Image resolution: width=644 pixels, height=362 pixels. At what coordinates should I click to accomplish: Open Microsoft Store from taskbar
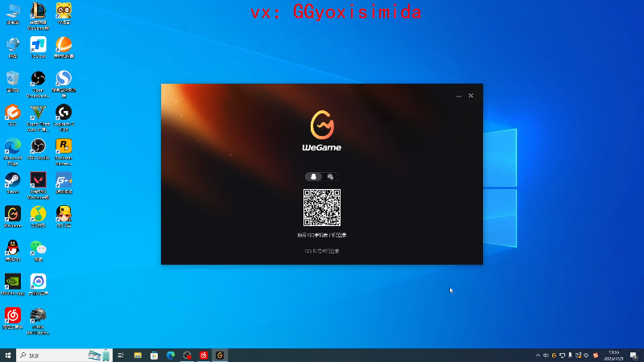pyautogui.click(x=154, y=355)
